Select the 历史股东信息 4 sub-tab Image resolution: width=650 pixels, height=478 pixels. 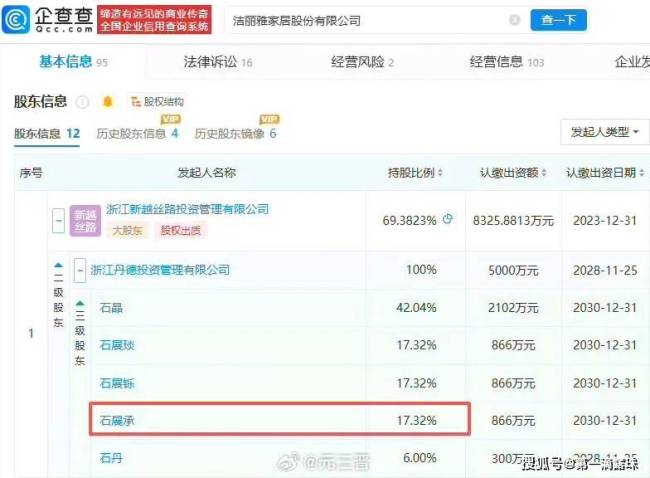(x=137, y=133)
